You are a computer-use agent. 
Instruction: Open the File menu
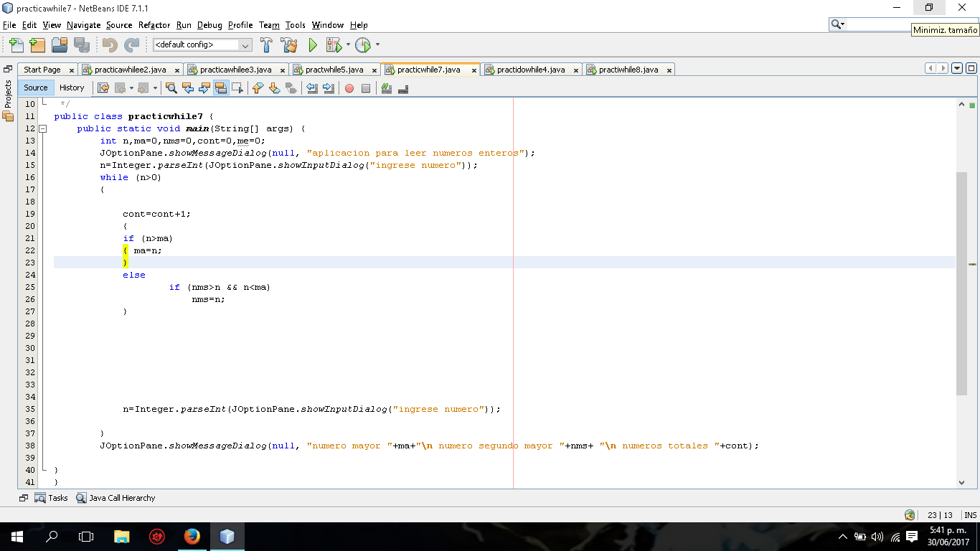point(9,25)
